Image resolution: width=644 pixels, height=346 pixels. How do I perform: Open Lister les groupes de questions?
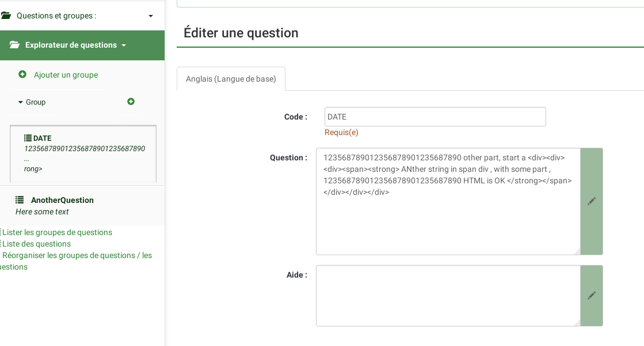(57, 232)
